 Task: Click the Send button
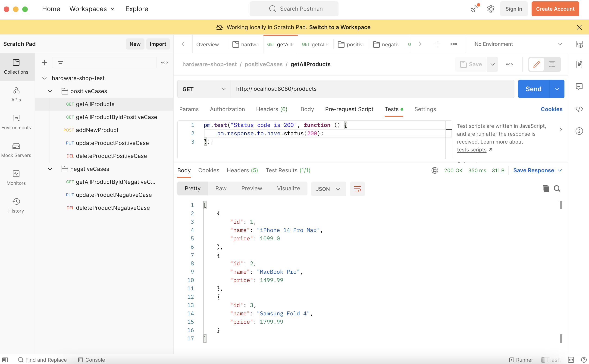coord(533,89)
